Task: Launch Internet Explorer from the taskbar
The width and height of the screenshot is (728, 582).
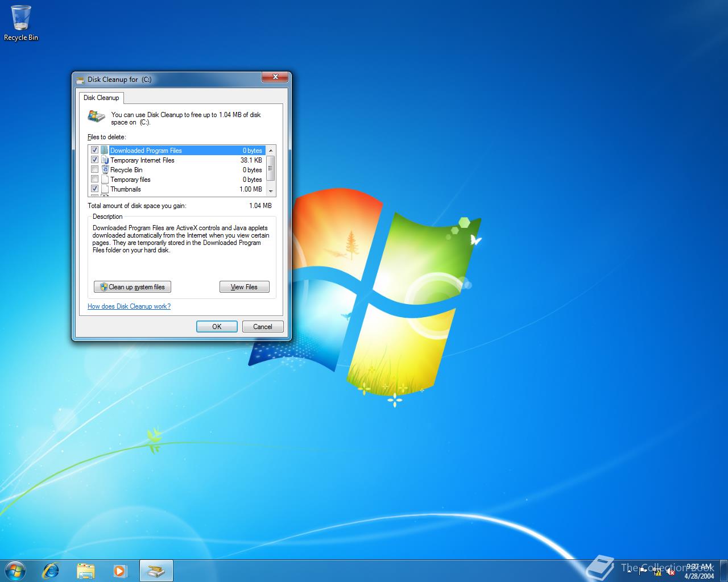Action: 51,571
